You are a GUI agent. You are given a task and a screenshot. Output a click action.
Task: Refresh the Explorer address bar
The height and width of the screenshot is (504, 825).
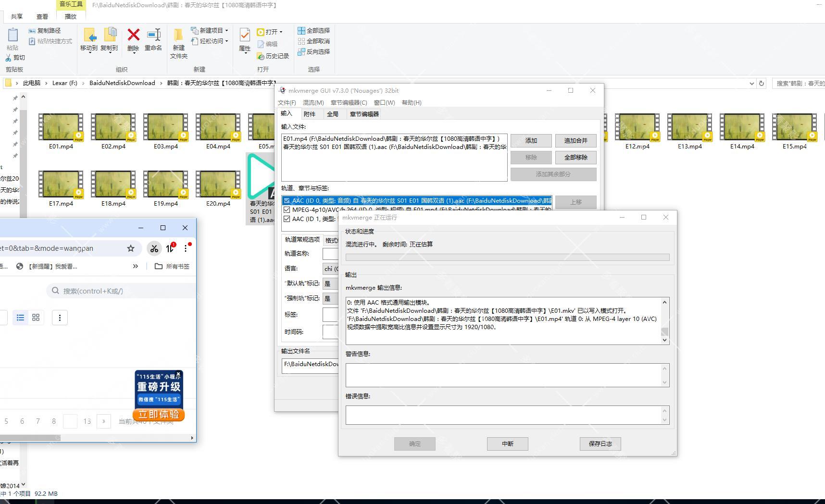[762, 83]
